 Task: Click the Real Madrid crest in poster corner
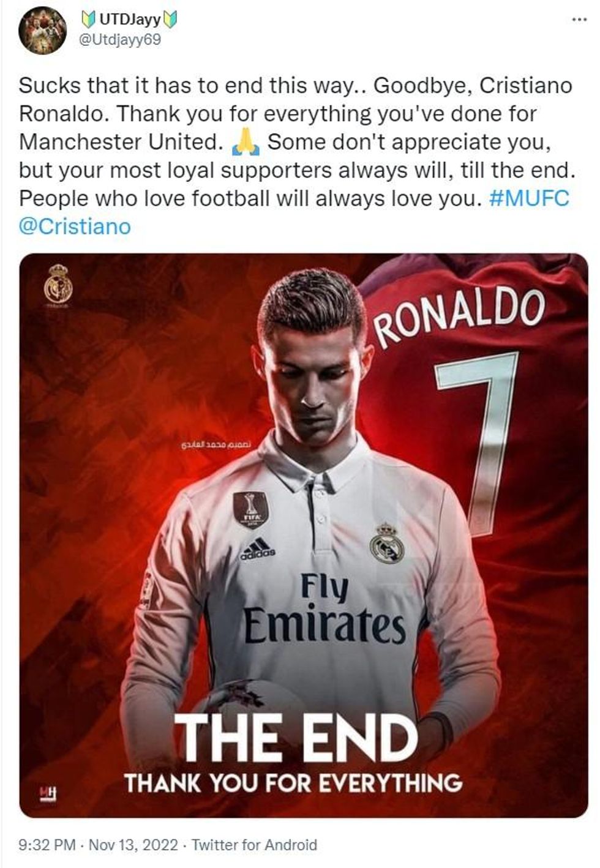point(58,284)
